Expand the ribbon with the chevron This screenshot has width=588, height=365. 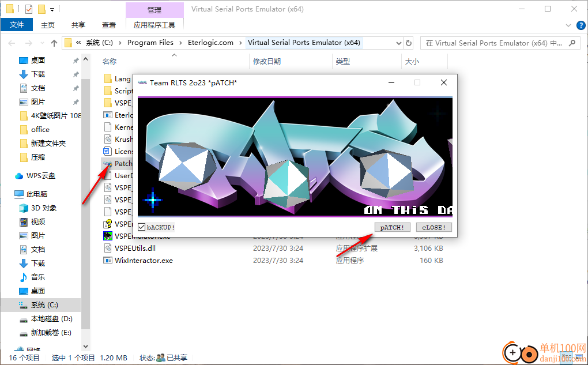568,25
